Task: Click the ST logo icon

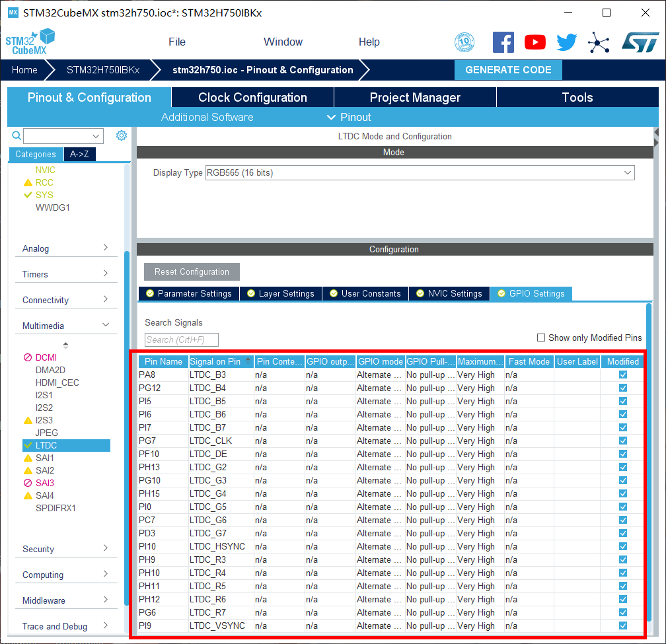Action: pos(640,42)
